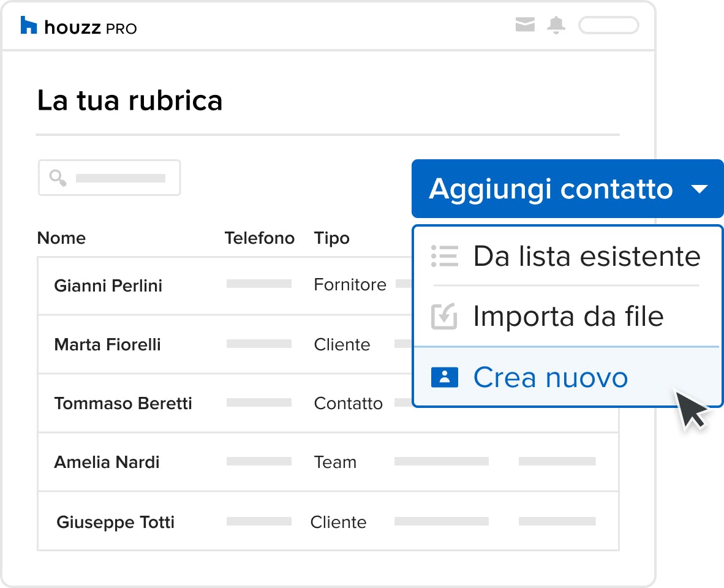Focus the contact search field
This screenshot has height=588, width=724.
click(x=110, y=178)
